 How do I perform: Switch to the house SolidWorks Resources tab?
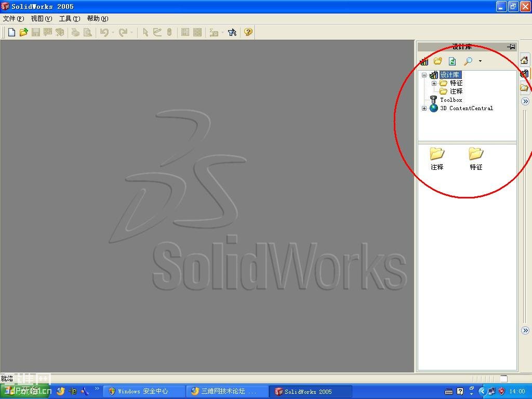click(x=524, y=60)
